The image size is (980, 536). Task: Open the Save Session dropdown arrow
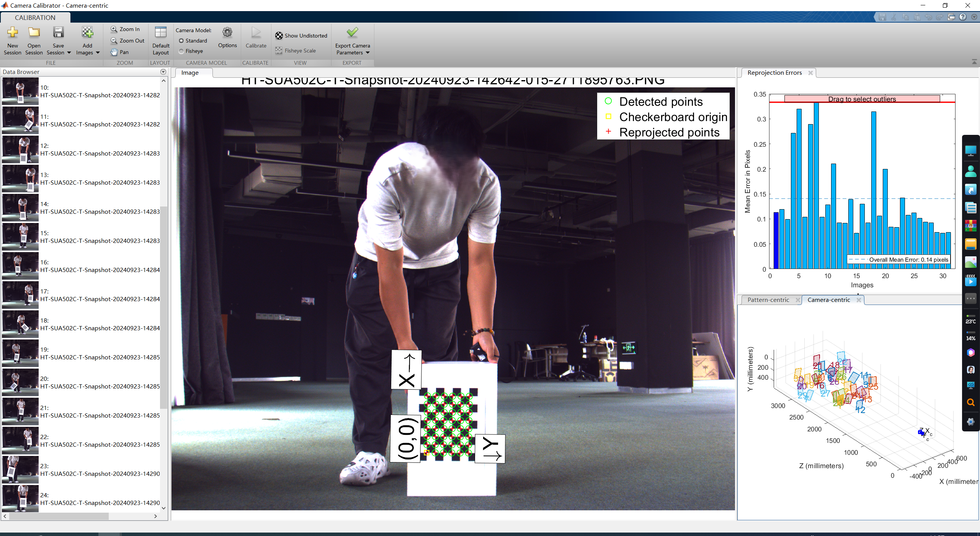coord(69,53)
